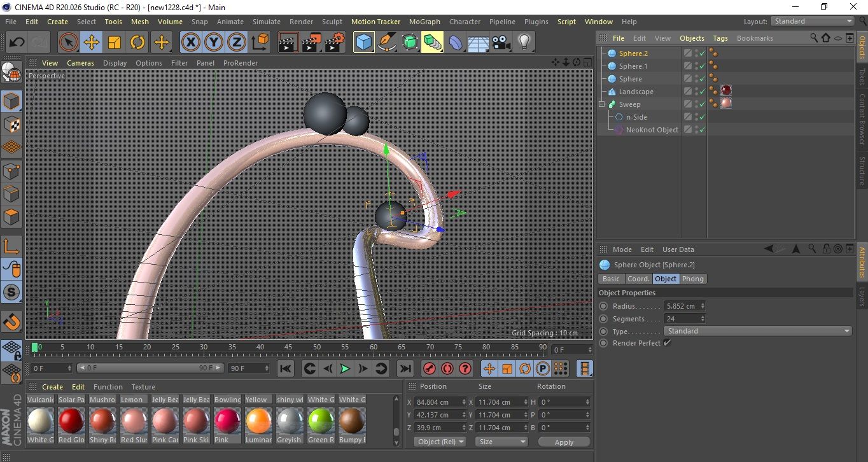Toggle Sphere.2 visibility checkmark
Viewport: 868px width, 462px height.
click(702, 53)
